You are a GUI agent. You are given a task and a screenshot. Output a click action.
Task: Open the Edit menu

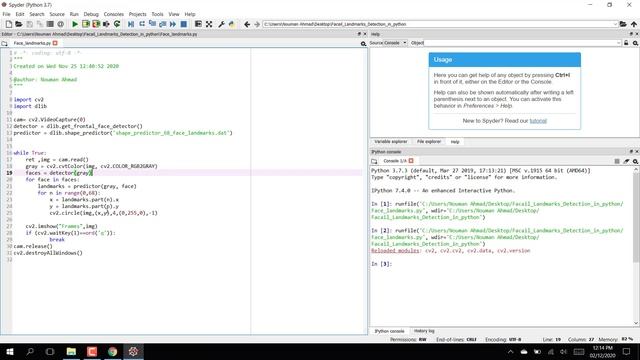coord(20,14)
